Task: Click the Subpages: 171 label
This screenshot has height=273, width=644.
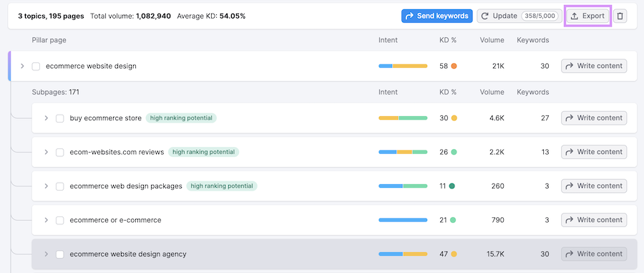Action: 55,92
